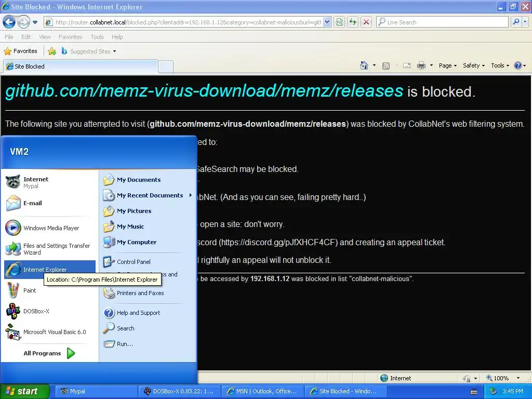Click the Stop loading icon

pyautogui.click(x=366, y=22)
